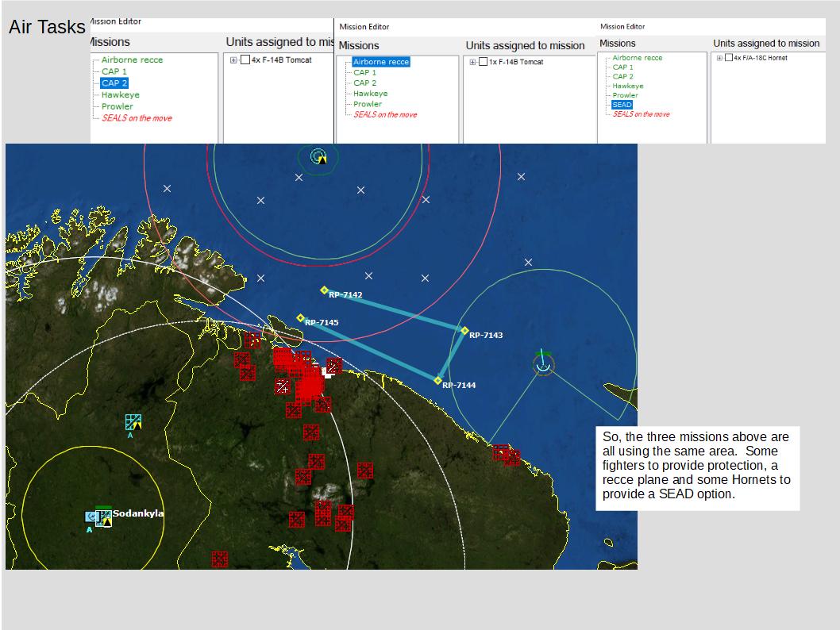Screen dimensions: 840x630
Task: Select the RP-7142 reference point diamond
Action: 324,290
